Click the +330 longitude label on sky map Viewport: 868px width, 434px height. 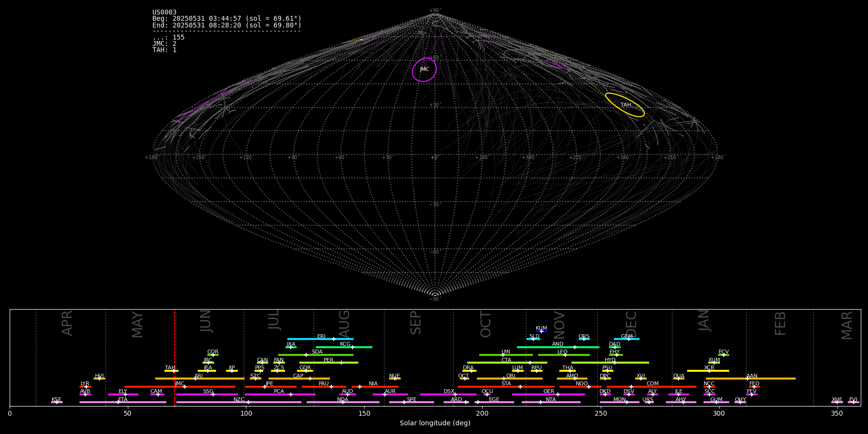481,158
